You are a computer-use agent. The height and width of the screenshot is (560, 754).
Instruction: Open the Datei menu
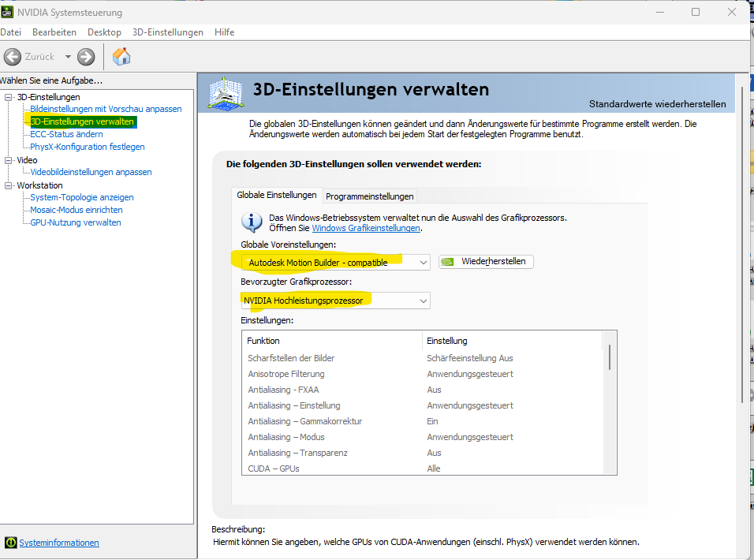(x=10, y=32)
